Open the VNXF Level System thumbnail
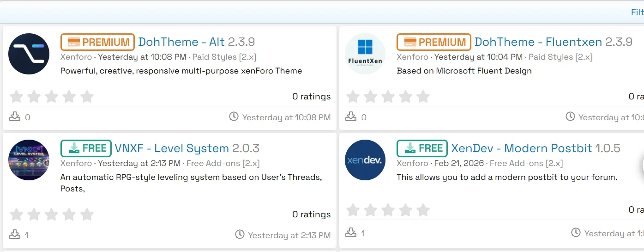Image resolution: width=644 pixels, height=252 pixels. pos(29,160)
